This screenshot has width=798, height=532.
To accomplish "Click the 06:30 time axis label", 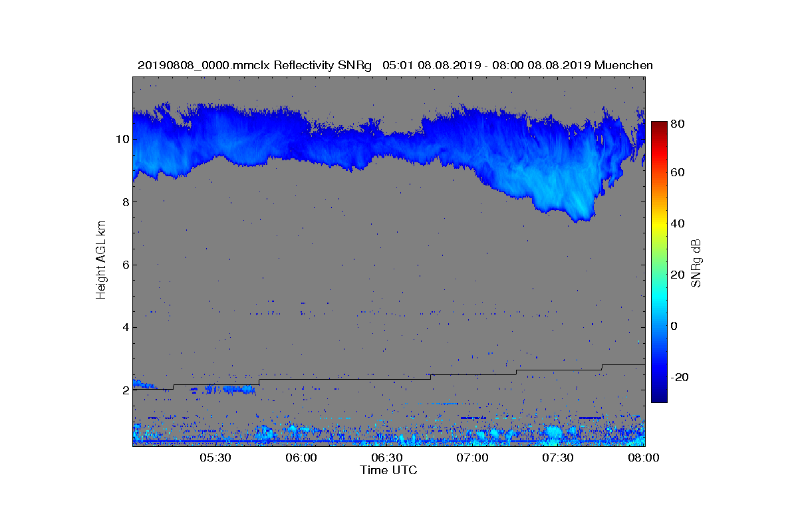I will click(387, 458).
